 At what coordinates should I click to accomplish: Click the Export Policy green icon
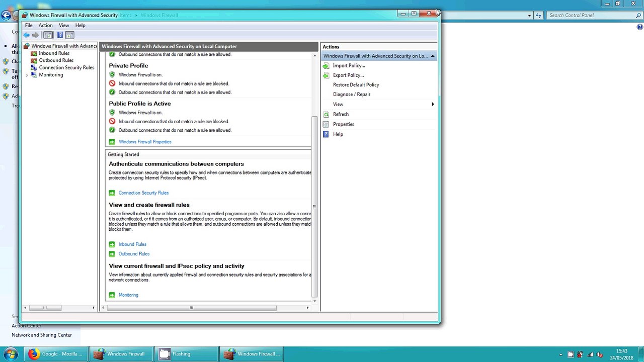tap(326, 75)
